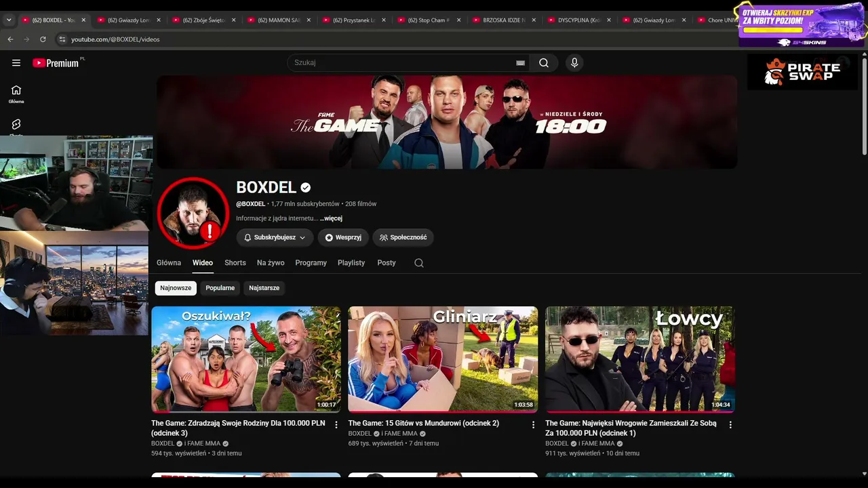
Task: Open video title 'Najwięksi Wrogowie Zamieszkali Ze Sobą'
Action: pyautogui.click(x=631, y=428)
